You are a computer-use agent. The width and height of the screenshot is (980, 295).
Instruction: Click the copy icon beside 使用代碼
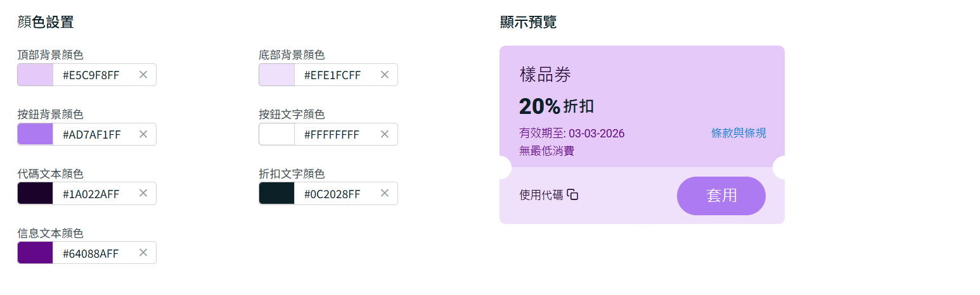572,195
